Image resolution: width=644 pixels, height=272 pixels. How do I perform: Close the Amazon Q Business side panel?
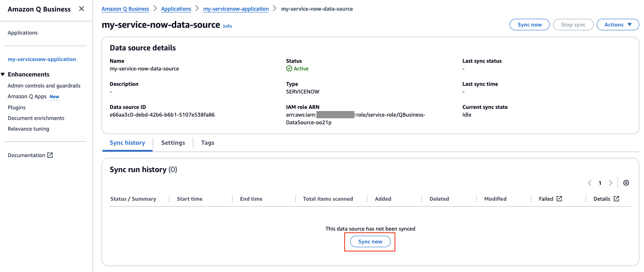pos(81,9)
